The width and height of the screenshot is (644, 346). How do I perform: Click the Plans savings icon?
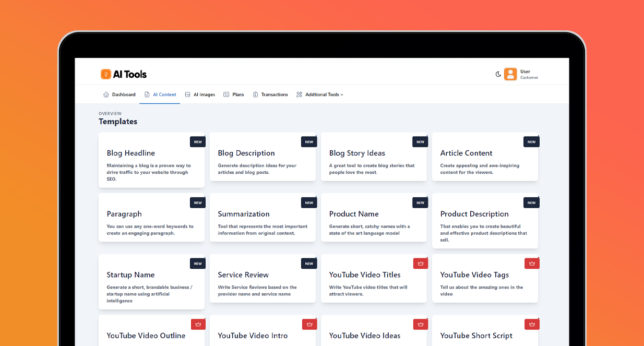(x=225, y=94)
